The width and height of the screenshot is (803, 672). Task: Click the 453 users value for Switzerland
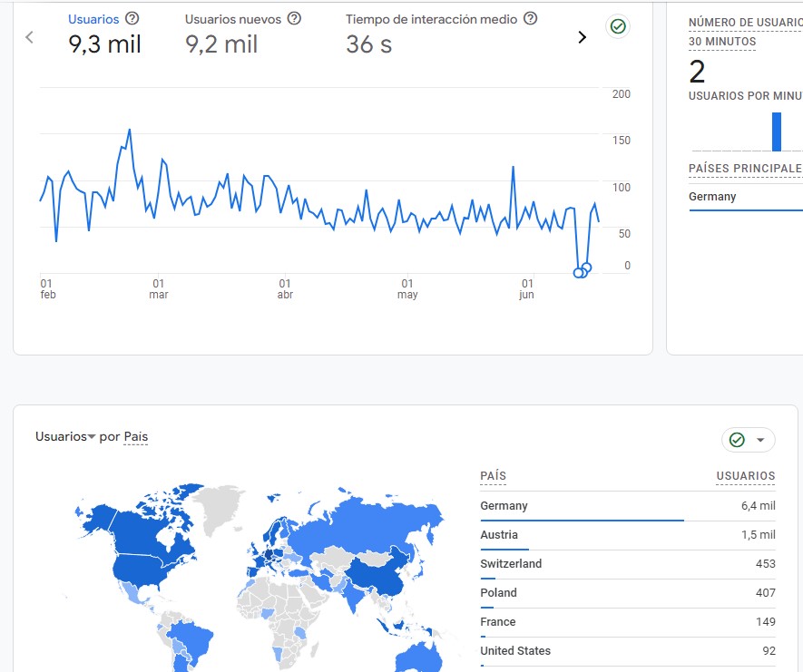[x=766, y=563]
